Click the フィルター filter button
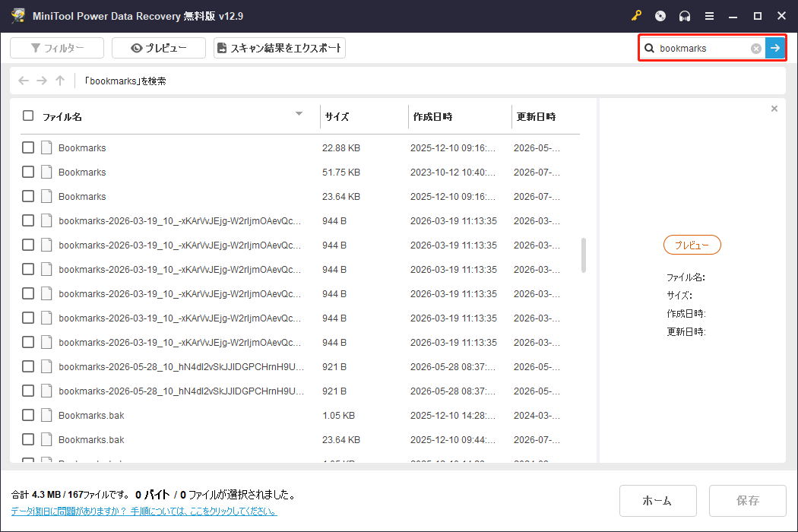 [57, 48]
